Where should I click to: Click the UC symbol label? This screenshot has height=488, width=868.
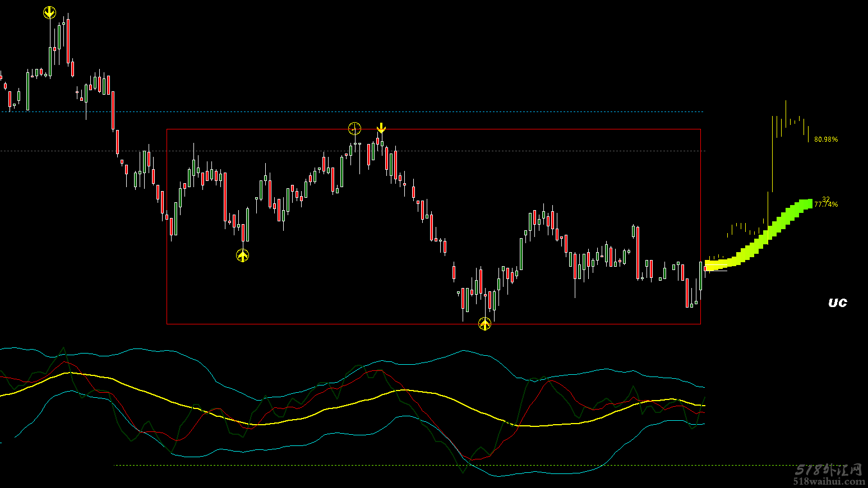838,303
